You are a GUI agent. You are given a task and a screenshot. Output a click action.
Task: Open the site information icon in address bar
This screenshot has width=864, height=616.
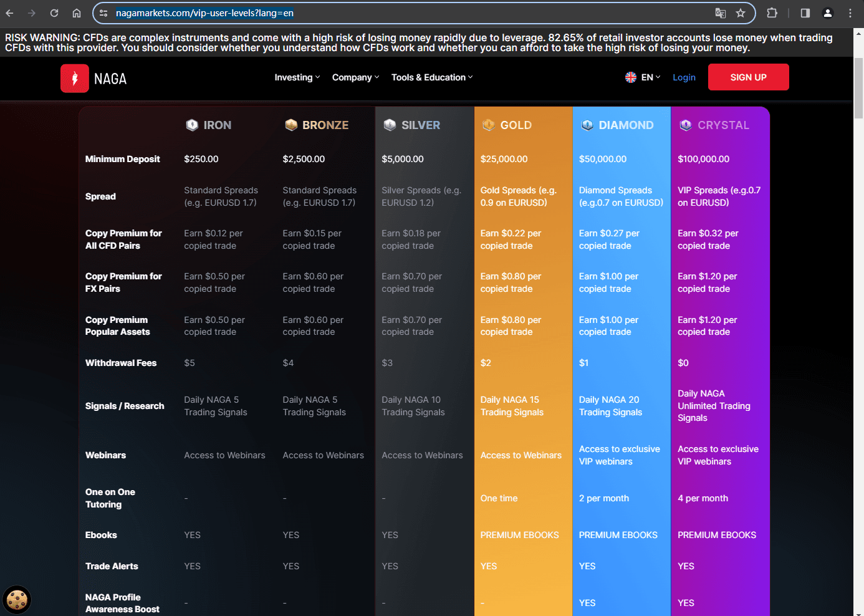(x=103, y=13)
